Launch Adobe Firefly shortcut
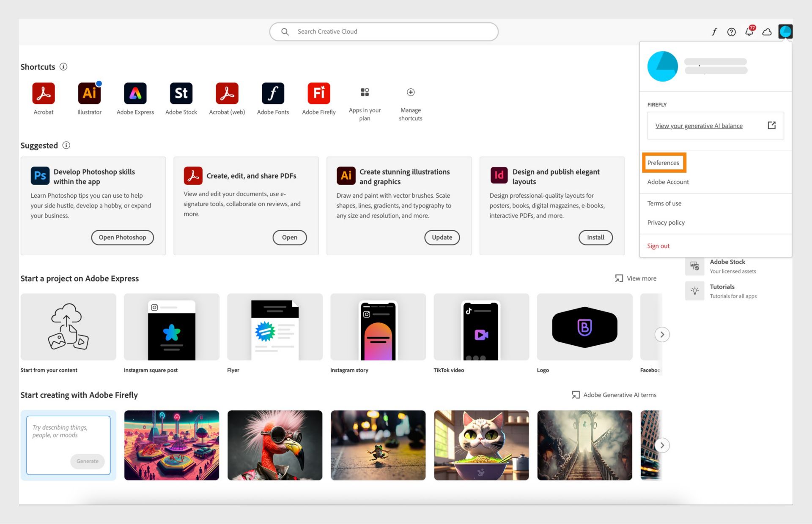Screen dimensions: 812x524 click(x=318, y=93)
